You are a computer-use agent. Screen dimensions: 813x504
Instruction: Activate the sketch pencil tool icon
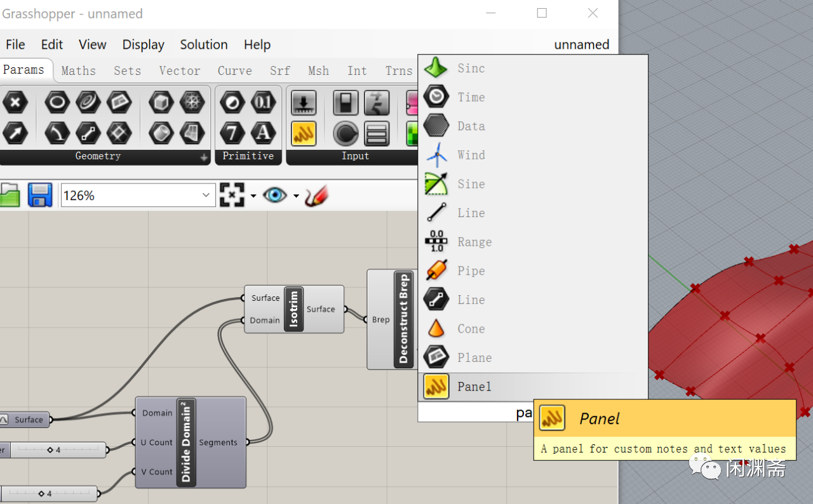(316, 195)
